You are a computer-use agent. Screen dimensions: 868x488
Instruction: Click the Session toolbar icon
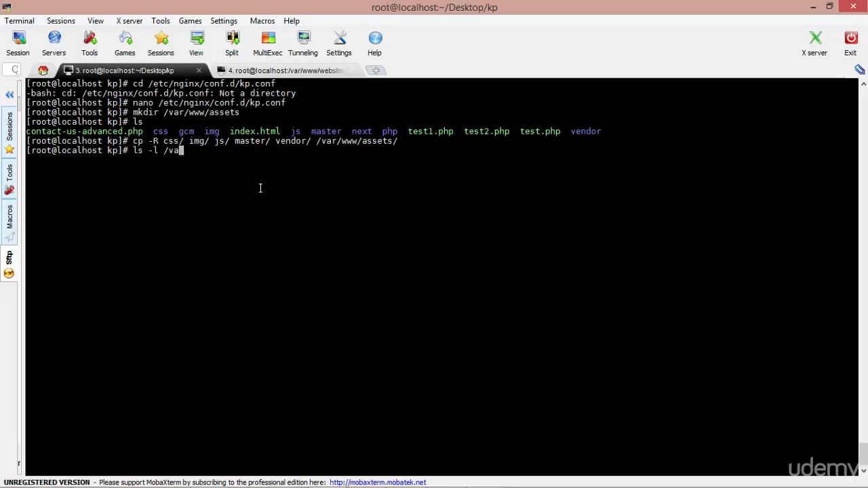[18, 43]
